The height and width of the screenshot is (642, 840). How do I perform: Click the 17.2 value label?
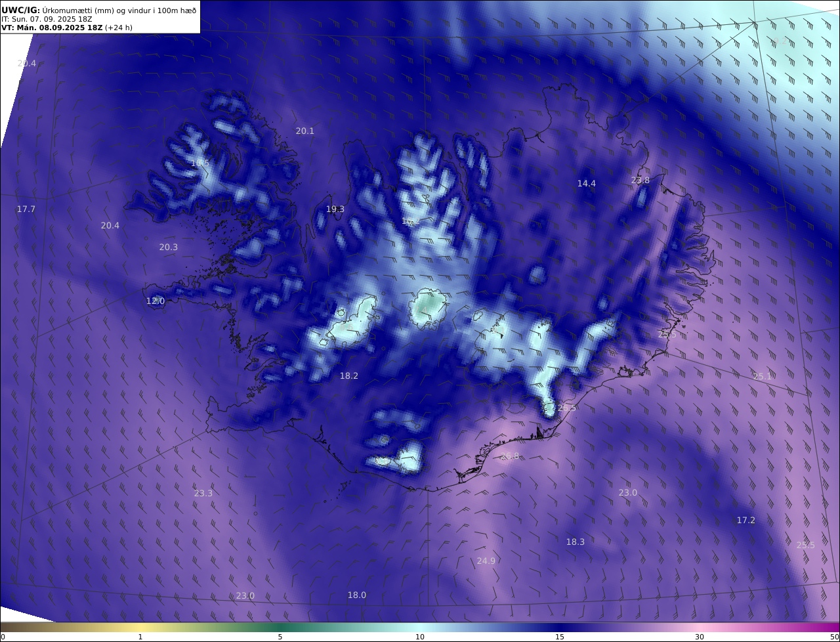point(746,521)
